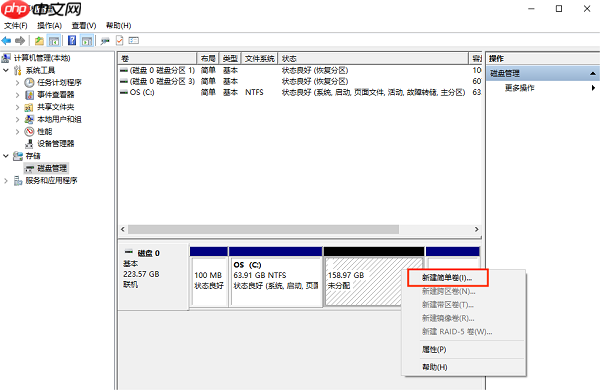Image resolution: width=600 pixels, height=390 pixels.
Task: Open the 操作(A) menu
Action: (49, 26)
